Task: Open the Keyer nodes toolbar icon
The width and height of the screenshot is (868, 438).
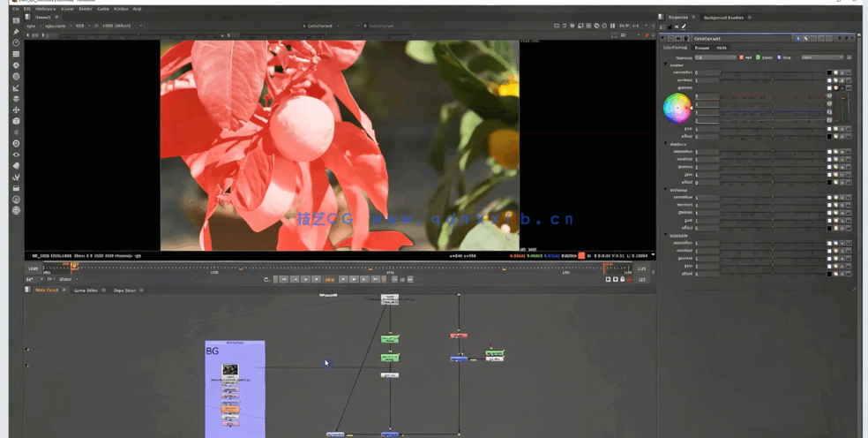Action: pos(16,88)
